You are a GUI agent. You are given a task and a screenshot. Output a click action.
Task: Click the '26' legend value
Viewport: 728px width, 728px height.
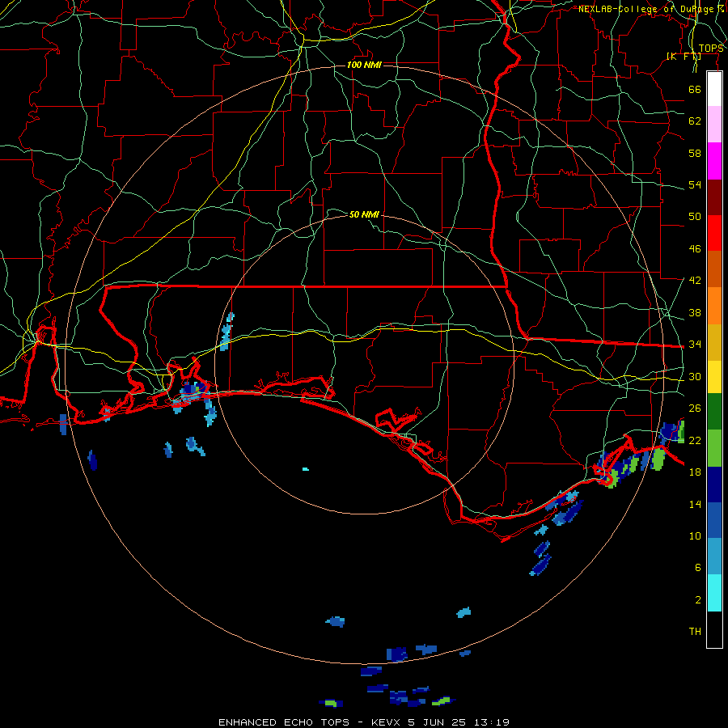[695, 408]
